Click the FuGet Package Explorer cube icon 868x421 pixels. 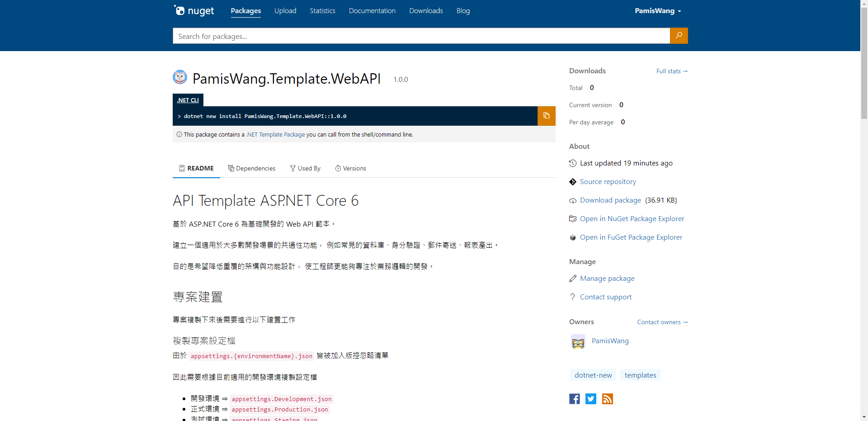573,237
